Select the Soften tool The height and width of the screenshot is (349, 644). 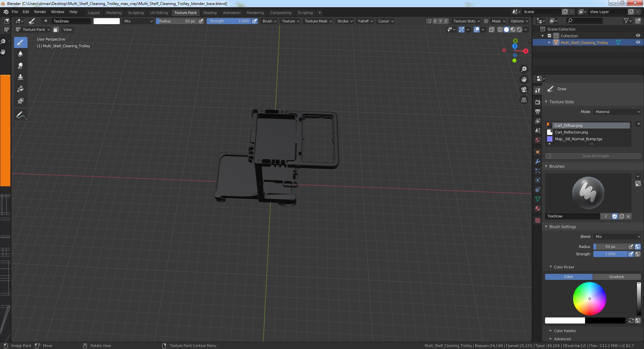(x=20, y=54)
